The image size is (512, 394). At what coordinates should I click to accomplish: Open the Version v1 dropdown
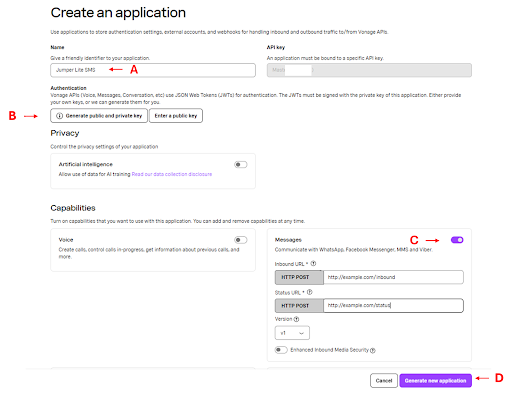pyautogui.click(x=292, y=333)
